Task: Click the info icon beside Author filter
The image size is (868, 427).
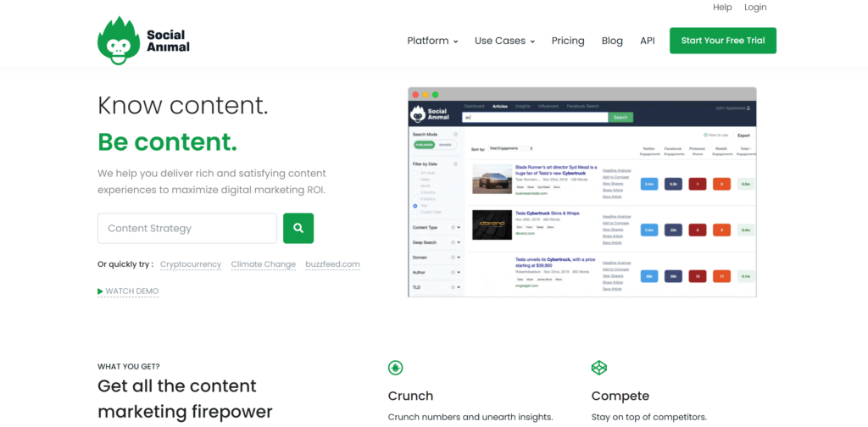Action: coord(453,272)
